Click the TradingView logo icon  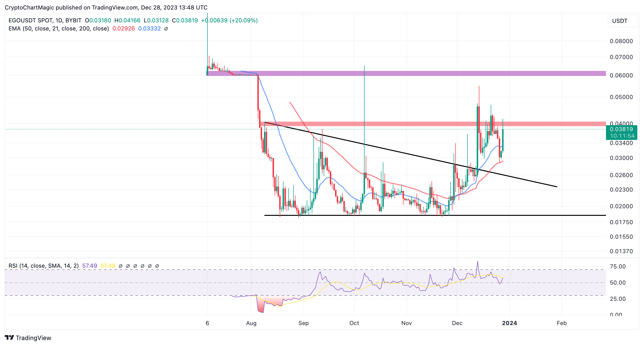tap(9, 337)
